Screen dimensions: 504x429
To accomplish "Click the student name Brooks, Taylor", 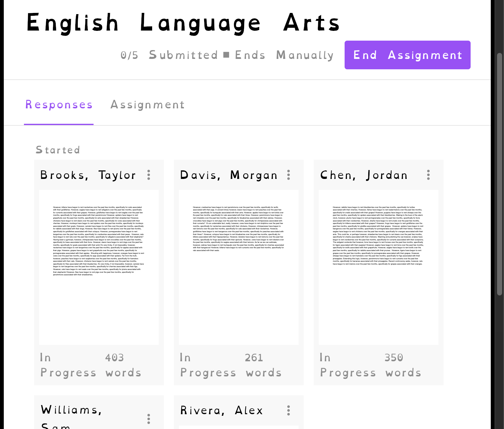I will tap(88, 175).
